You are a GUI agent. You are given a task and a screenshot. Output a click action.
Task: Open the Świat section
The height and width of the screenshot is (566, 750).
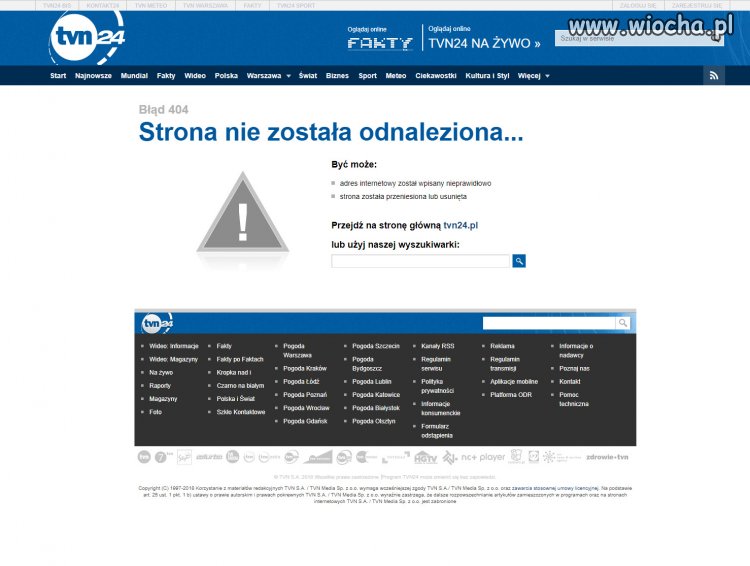[308, 76]
